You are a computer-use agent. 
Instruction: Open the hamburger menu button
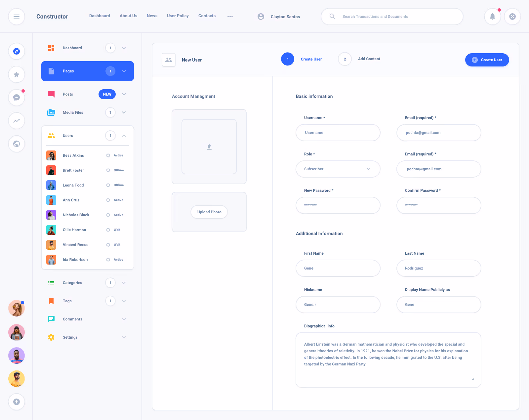tap(17, 17)
